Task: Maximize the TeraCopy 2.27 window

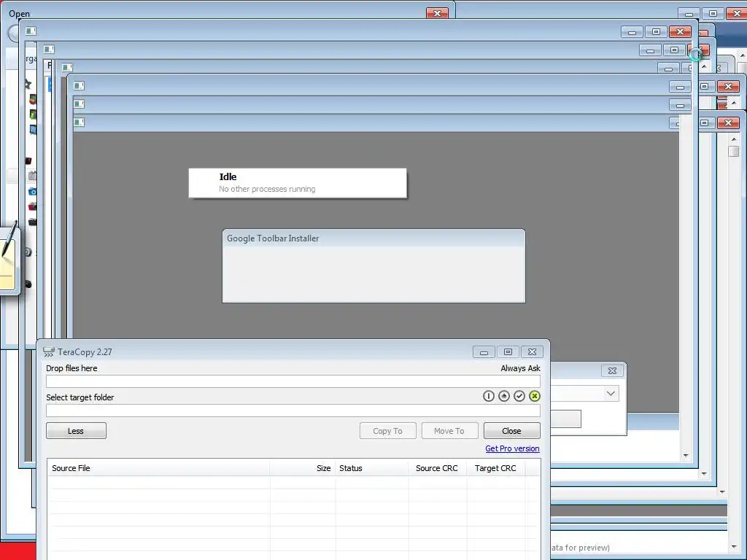Action: 508,352
